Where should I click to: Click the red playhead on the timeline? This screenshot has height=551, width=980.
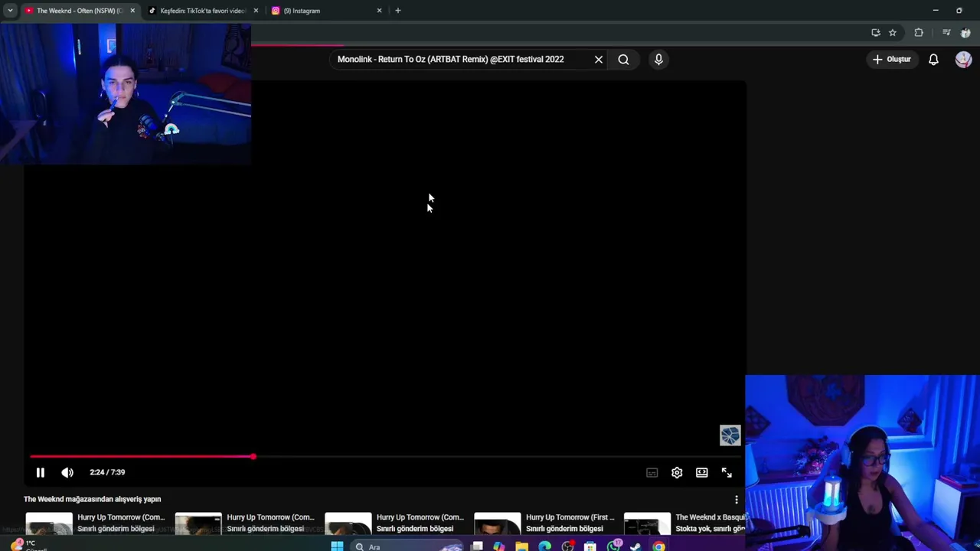click(253, 457)
